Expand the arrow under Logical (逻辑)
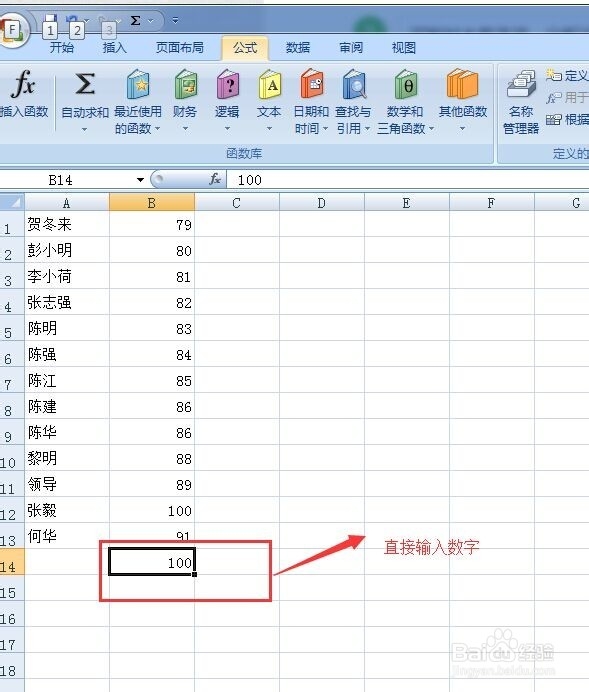 click(228, 129)
